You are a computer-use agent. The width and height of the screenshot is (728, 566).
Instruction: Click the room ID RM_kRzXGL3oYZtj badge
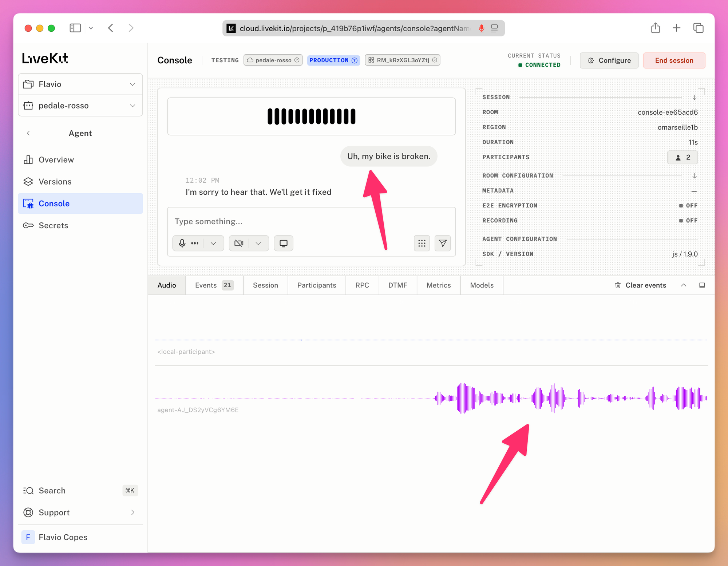coord(403,60)
